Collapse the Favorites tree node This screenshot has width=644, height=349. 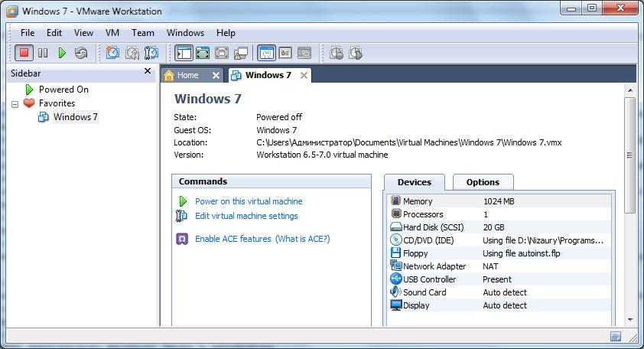pos(15,103)
